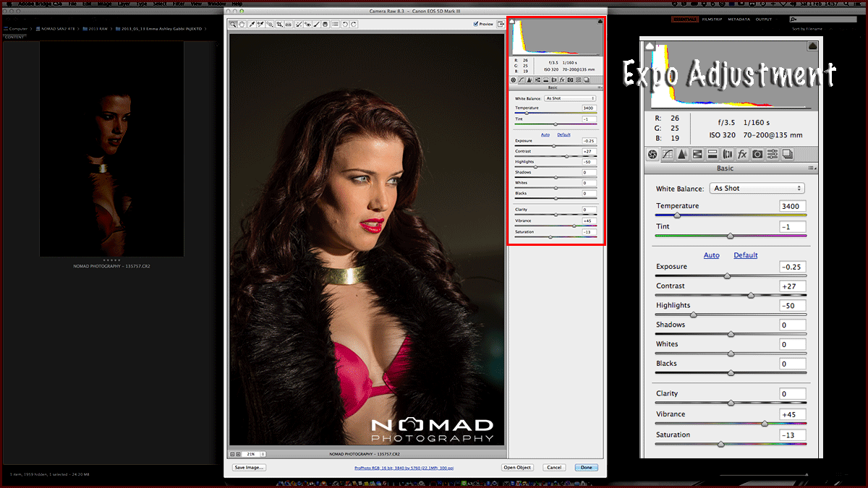
Task: Open workflow options link ProPhoto RGB
Action: pyautogui.click(x=404, y=468)
